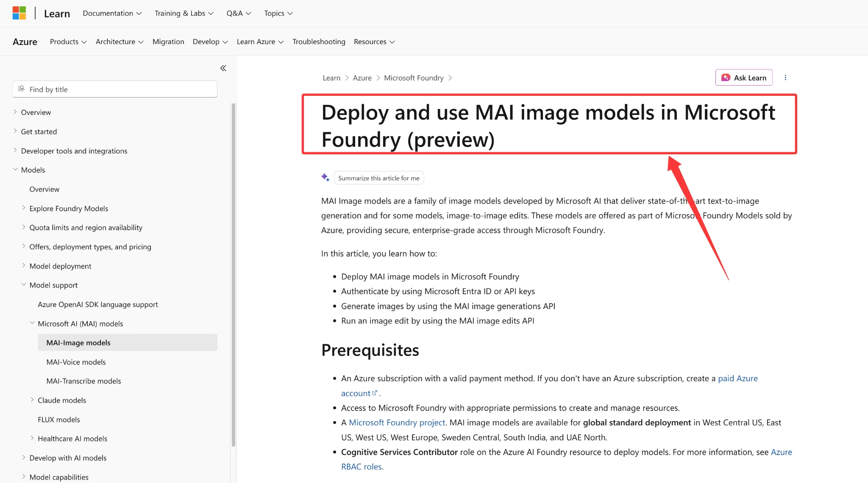Collapse the table of contents panel
The image size is (868, 483).
tap(223, 68)
